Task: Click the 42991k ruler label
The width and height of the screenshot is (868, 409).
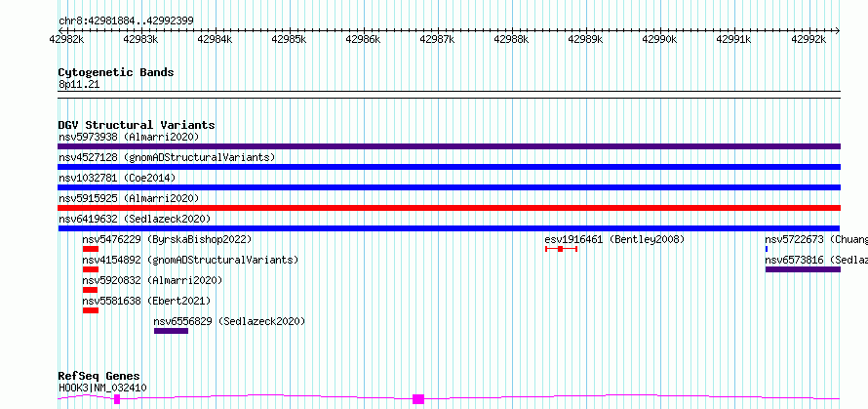Action: coord(734,39)
